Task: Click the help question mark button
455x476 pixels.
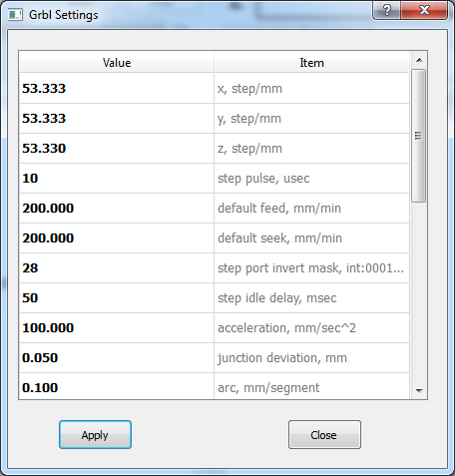Action: (x=387, y=11)
